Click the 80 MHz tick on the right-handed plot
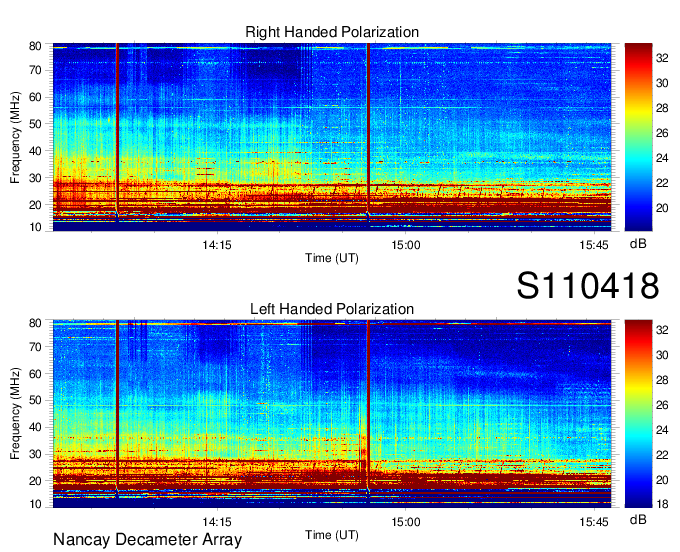 tap(35, 46)
